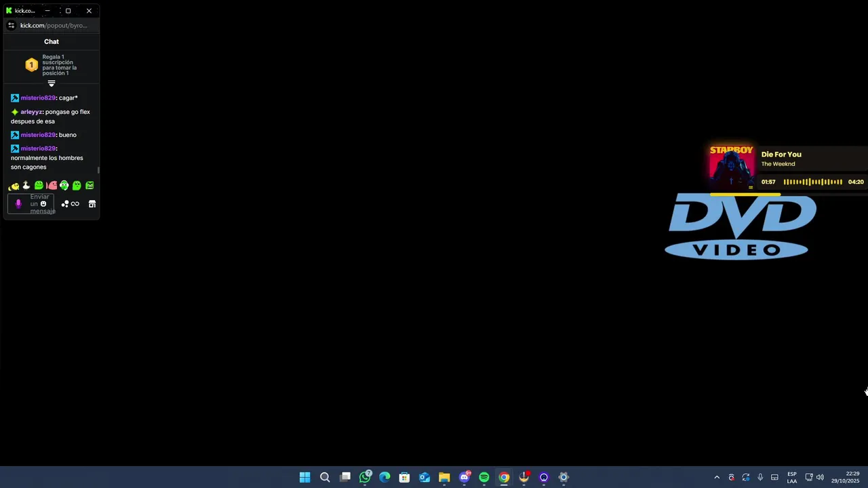Image resolution: width=868 pixels, height=488 pixels.
Task: Click the song progress waveform bar
Action: coord(812,182)
